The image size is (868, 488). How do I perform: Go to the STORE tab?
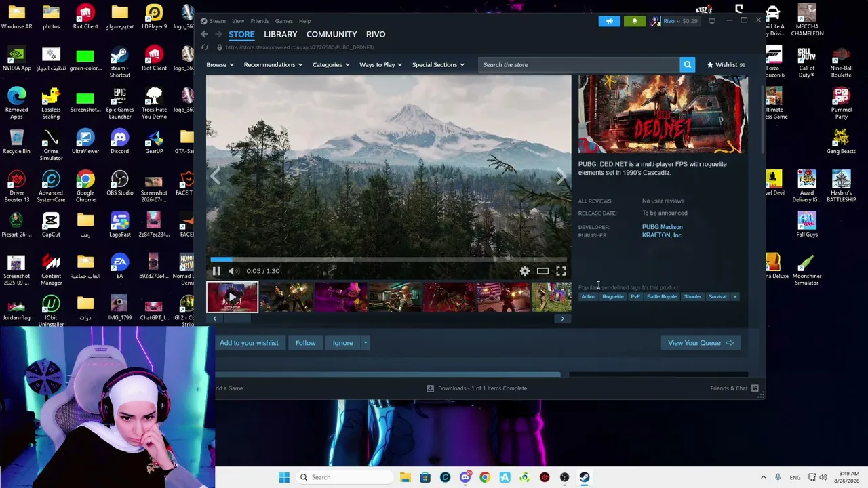(241, 34)
